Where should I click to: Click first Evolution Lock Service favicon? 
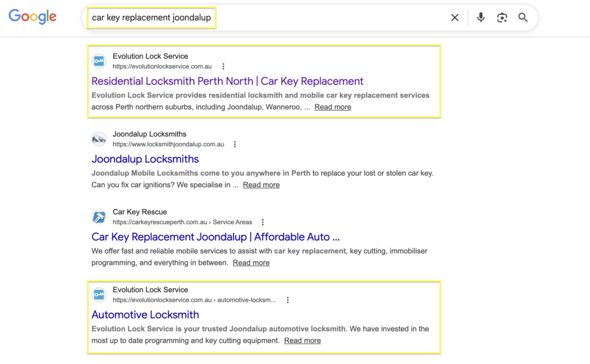99,61
